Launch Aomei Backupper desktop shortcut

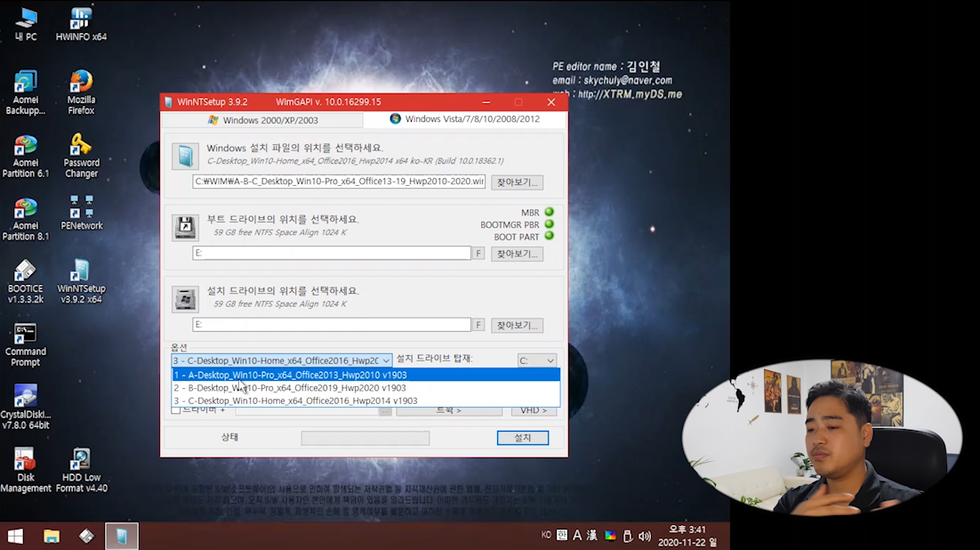tap(26, 93)
